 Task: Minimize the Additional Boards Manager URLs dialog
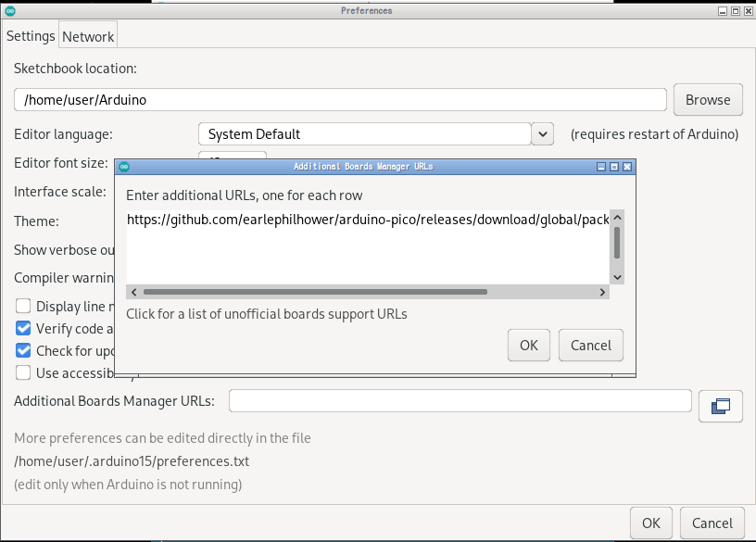click(x=601, y=167)
